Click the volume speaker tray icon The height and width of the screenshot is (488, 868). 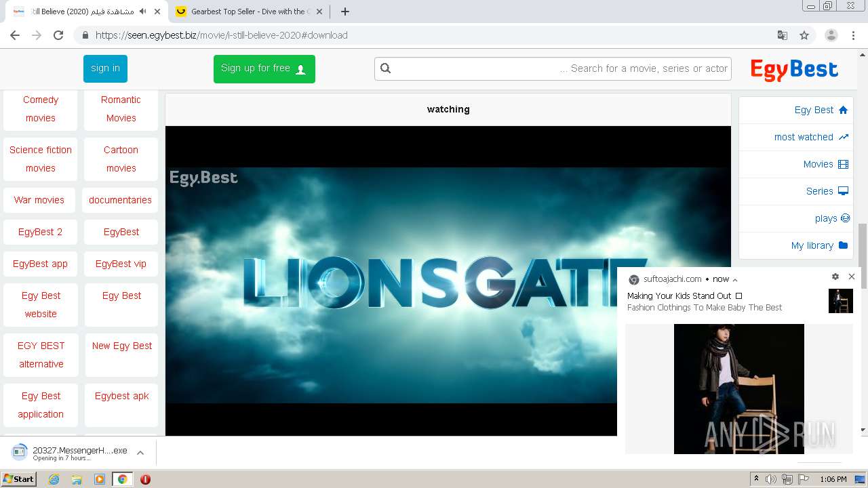click(x=770, y=479)
